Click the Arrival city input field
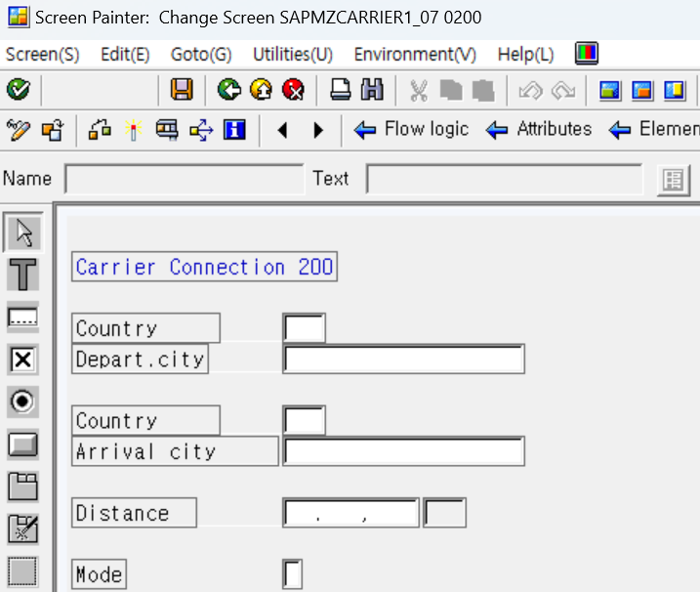Viewport: 700px width, 592px height. click(404, 451)
